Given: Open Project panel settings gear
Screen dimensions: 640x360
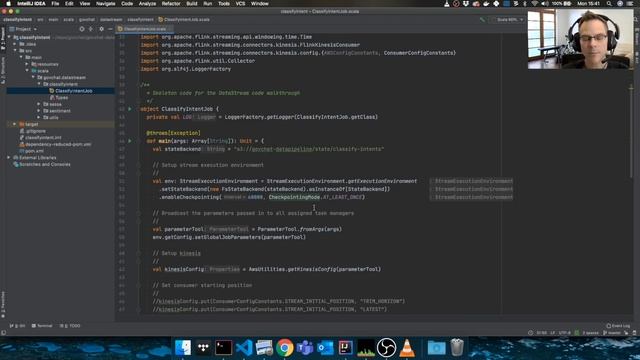Looking at the screenshot, I should click(x=101, y=29).
